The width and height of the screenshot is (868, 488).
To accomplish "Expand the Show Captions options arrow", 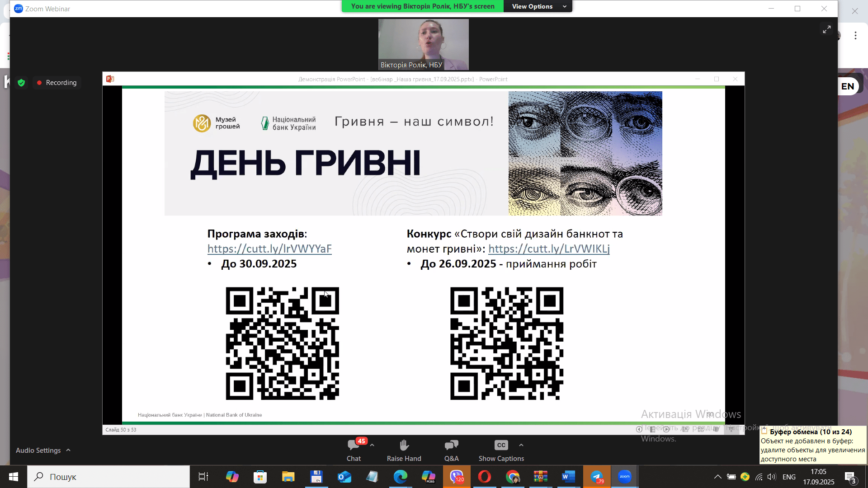I will click(x=521, y=445).
